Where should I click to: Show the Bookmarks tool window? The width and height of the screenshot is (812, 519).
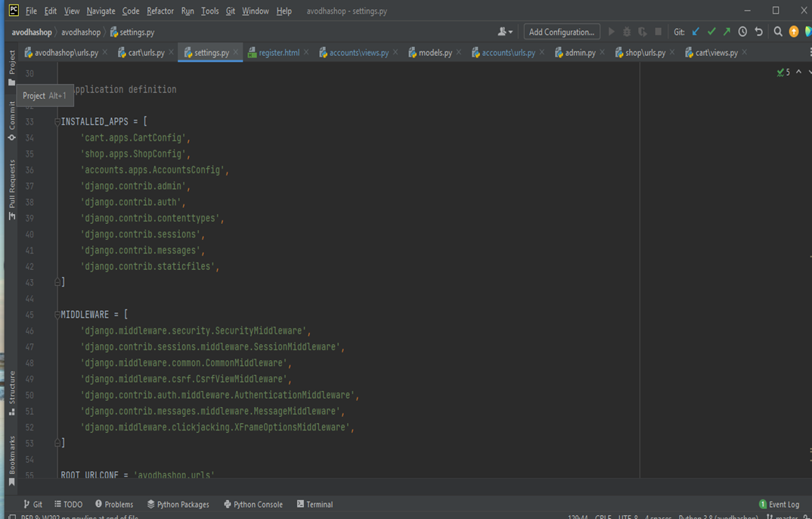click(x=11, y=455)
